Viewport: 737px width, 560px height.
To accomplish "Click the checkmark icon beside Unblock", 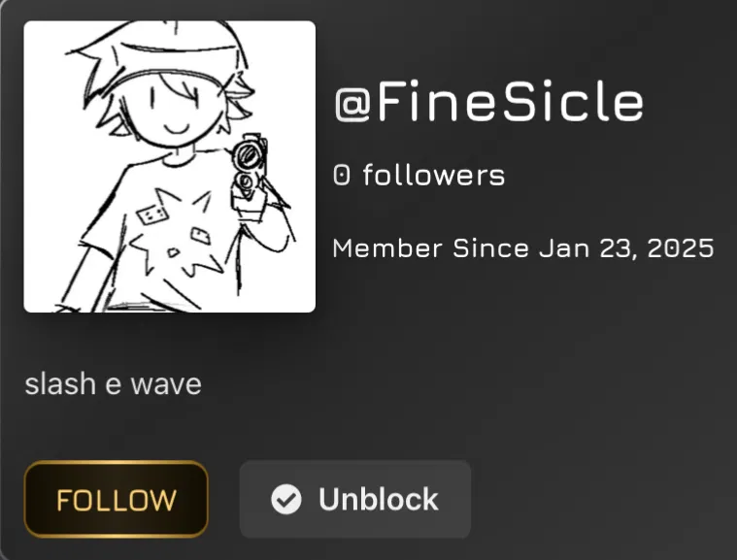I will (285, 499).
